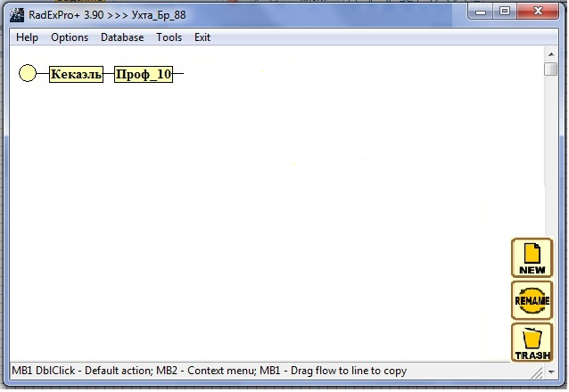Click the Exit menu item
This screenshot has width=569, height=392.
202,37
